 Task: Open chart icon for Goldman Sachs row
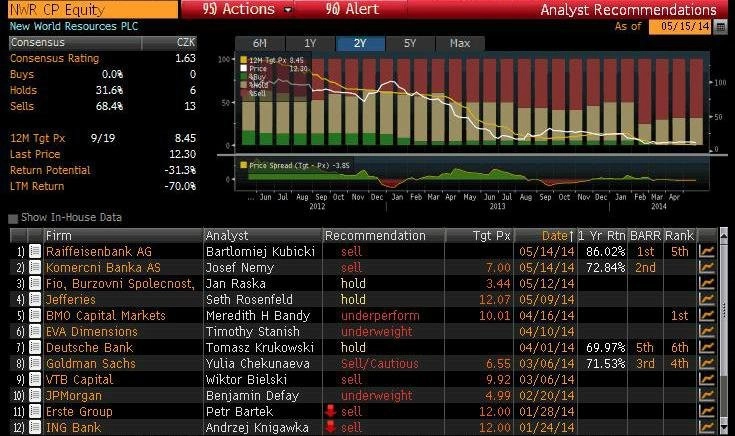tap(707, 363)
